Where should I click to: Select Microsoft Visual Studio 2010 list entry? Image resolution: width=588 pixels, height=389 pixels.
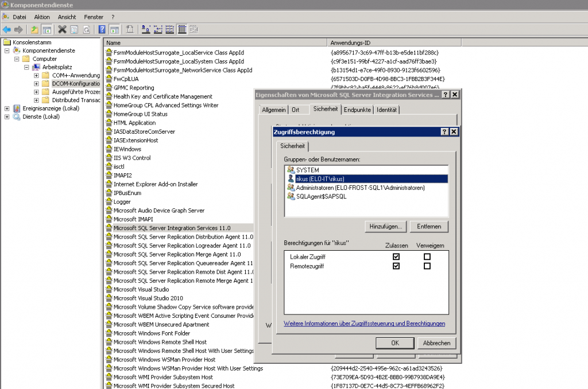click(148, 298)
